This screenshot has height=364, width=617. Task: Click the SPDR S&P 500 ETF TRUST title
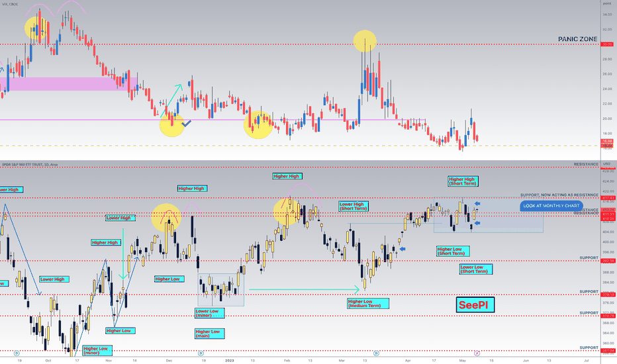30,165
